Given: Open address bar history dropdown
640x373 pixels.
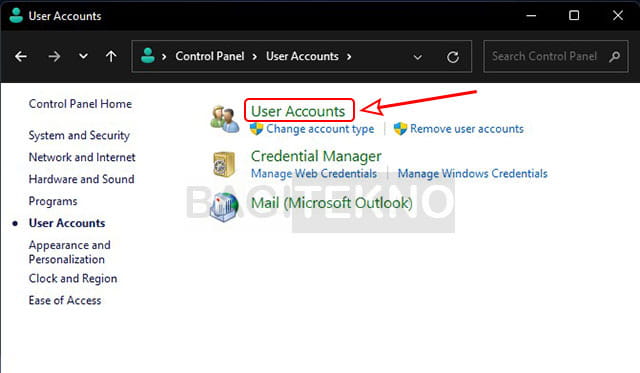Looking at the screenshot, I should click(x=418, y=57).
